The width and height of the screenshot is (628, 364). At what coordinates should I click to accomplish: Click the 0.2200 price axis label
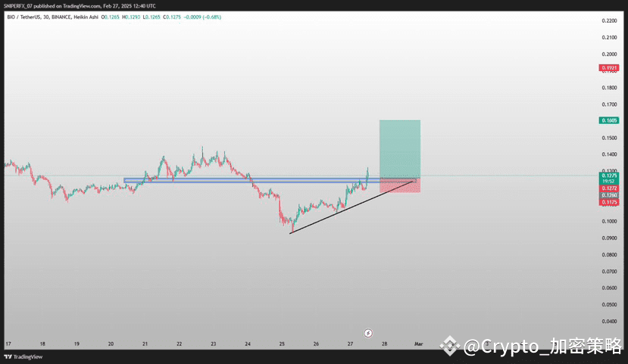[609, 20]
